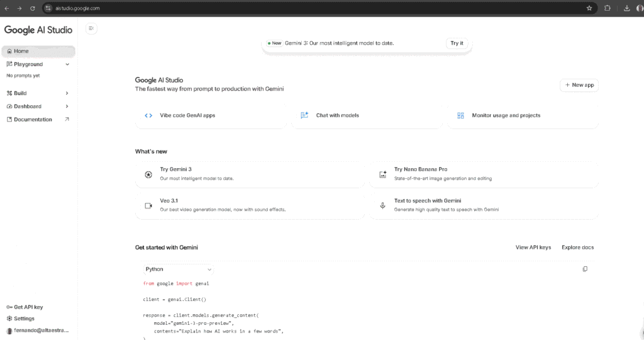Click the Settings gear icon in sidebar

pyautogui.click(x=9, y=319)
